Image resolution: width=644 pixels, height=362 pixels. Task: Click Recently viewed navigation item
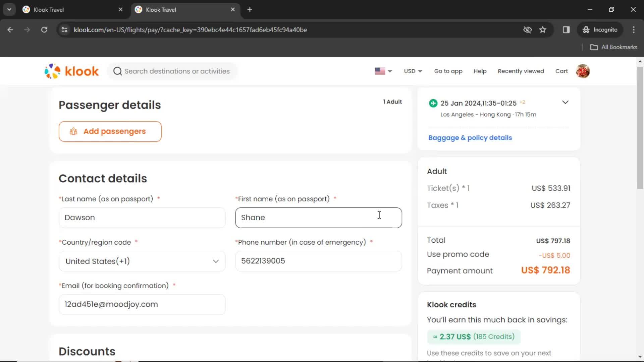pos(521,71)
